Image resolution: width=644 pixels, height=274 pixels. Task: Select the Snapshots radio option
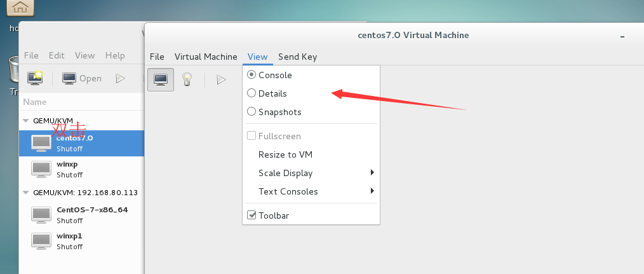pyautogui.click(x=252, y=111)
